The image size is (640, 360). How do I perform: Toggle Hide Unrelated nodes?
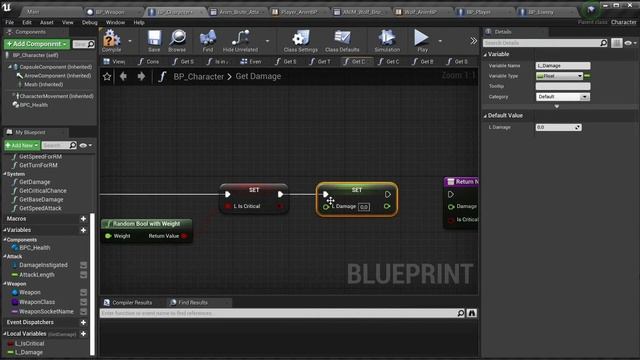click(240, 41)
